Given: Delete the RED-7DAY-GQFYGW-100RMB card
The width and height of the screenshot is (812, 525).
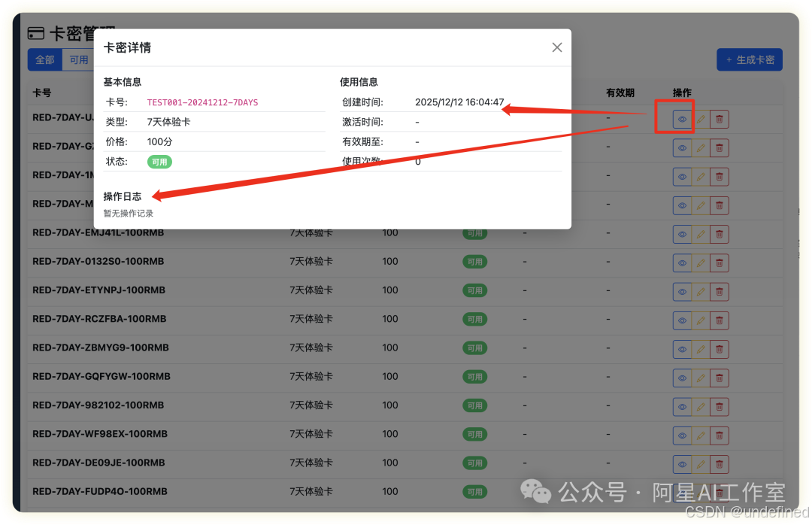Looking at the screenshot, I should tap(720, 378).
